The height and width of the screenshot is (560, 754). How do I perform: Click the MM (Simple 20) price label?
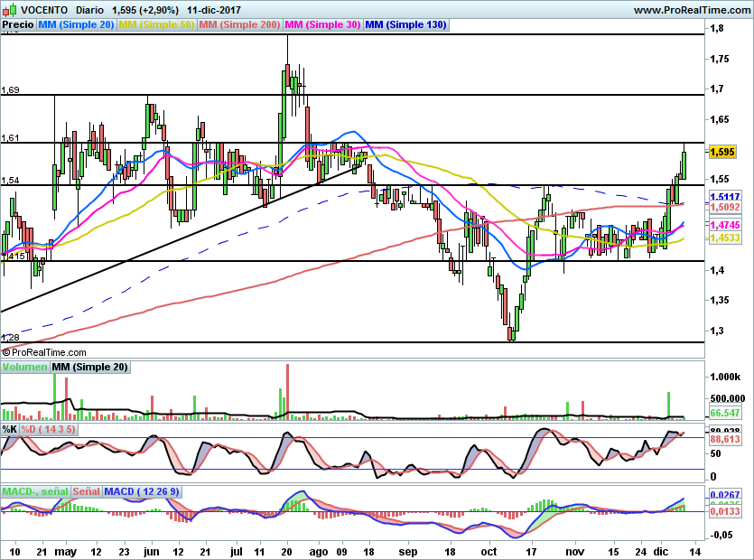coord(76,25)
